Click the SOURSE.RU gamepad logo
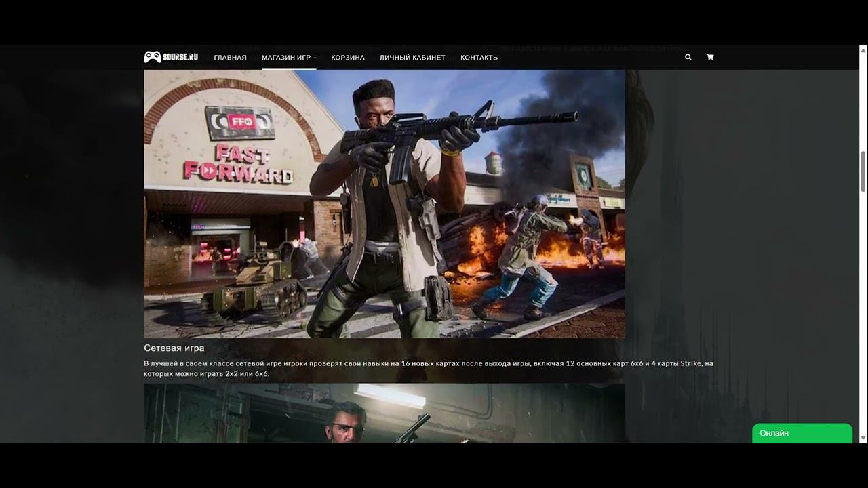868x488 pixels. click(x=171, y=57)
